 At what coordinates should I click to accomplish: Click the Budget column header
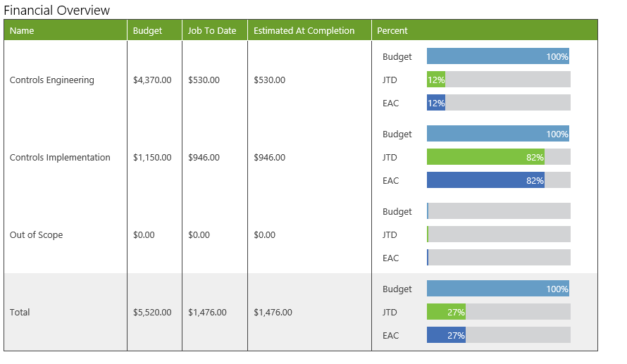(155, 30)
